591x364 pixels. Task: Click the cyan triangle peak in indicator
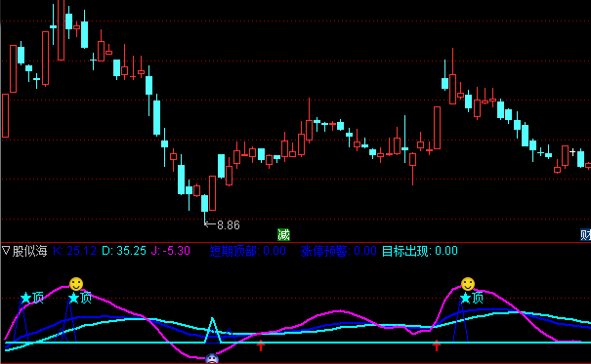click(212, 330)
